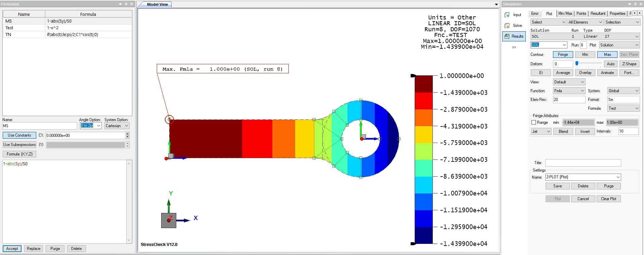Image resolution: width=644 pixels, height=255 pixels.
Task: Open the Jet colormap dropdown
Action: [541, 132]
